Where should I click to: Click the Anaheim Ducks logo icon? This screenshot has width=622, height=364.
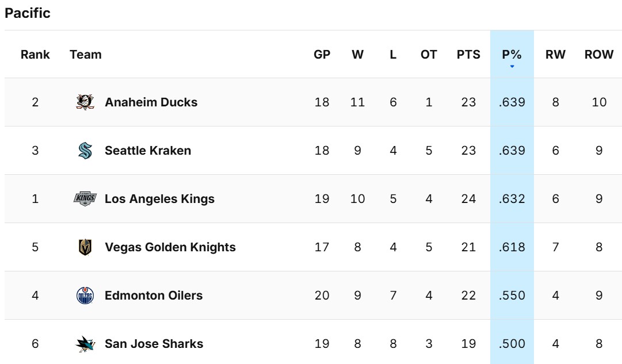[85, 102]
